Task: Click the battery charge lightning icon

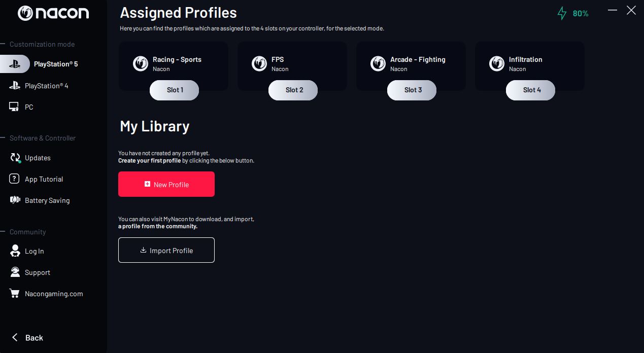Action: click(562, 13)
